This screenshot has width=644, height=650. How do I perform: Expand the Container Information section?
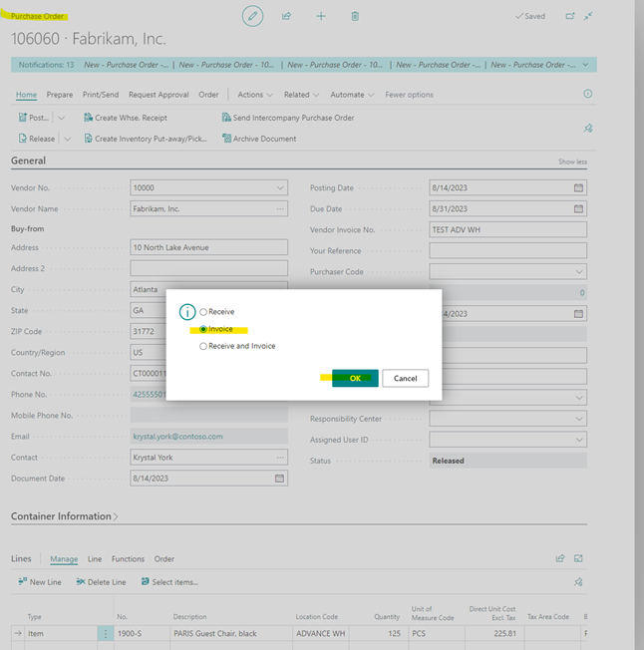coord(65,516)
